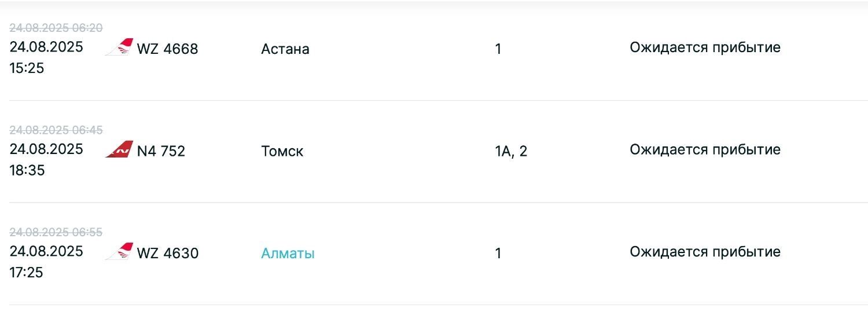Click the crossed-out 06:55 original time

tap(56, 233)
